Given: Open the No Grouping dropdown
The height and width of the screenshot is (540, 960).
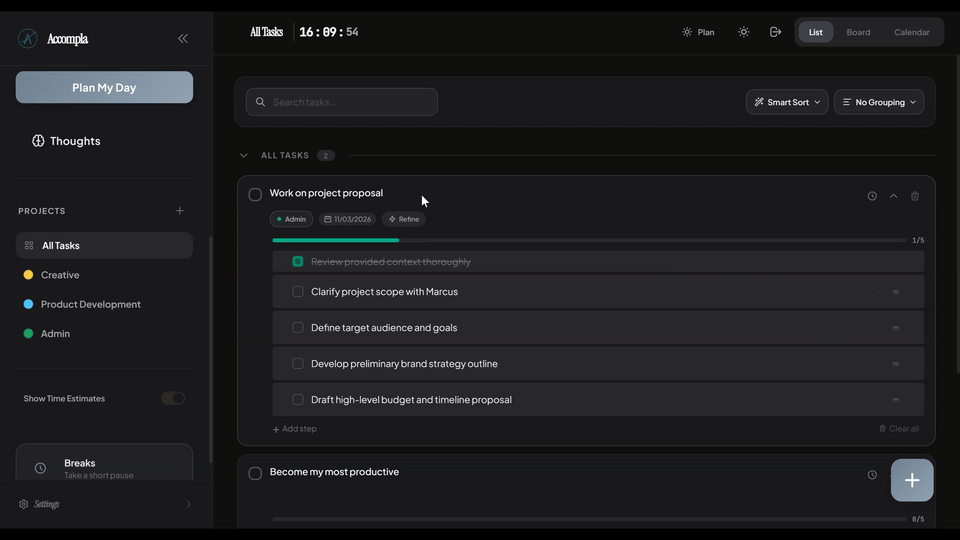Looking at the screenshot, I should point(878,102).
